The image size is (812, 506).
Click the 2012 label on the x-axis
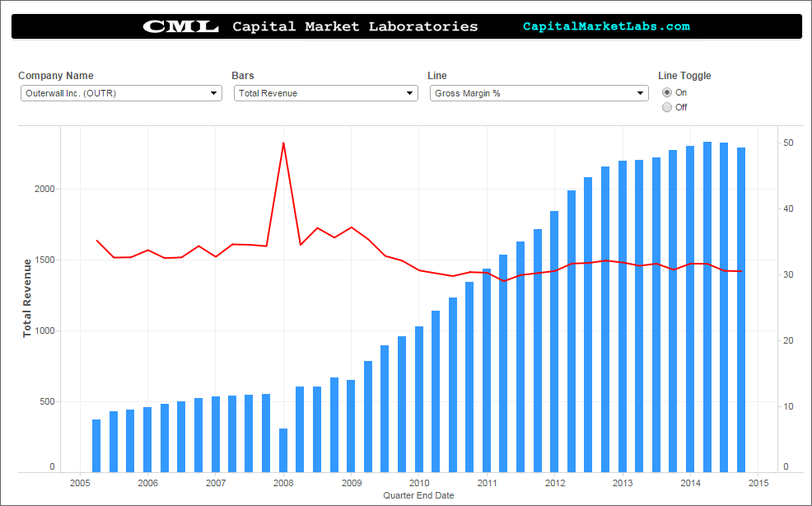point(554,483)
